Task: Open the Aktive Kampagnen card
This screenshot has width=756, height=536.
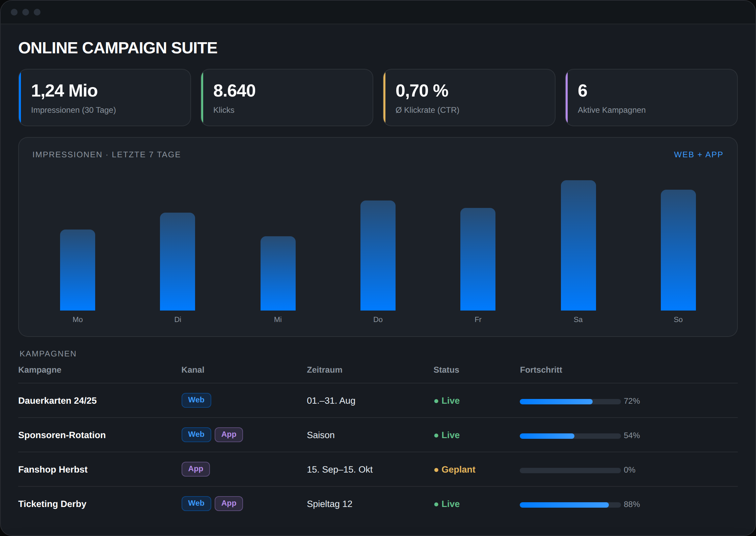Action: click(x=651, y=98)
